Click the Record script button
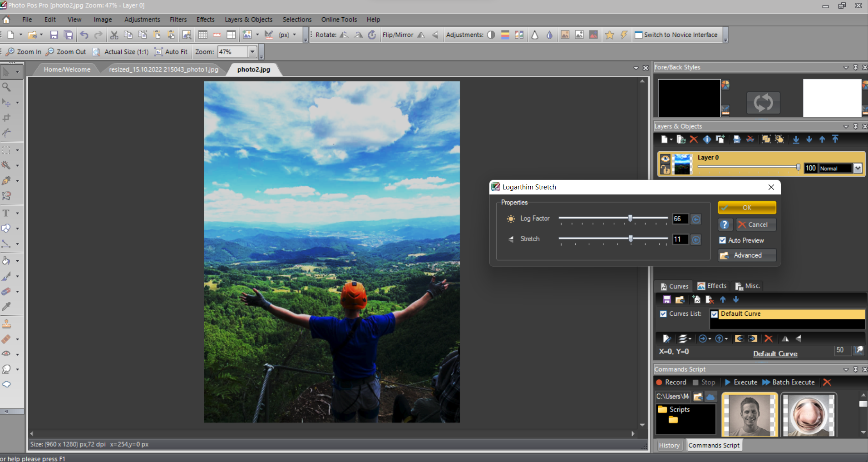The image size is (868, 462). click(x=671, y=383)
